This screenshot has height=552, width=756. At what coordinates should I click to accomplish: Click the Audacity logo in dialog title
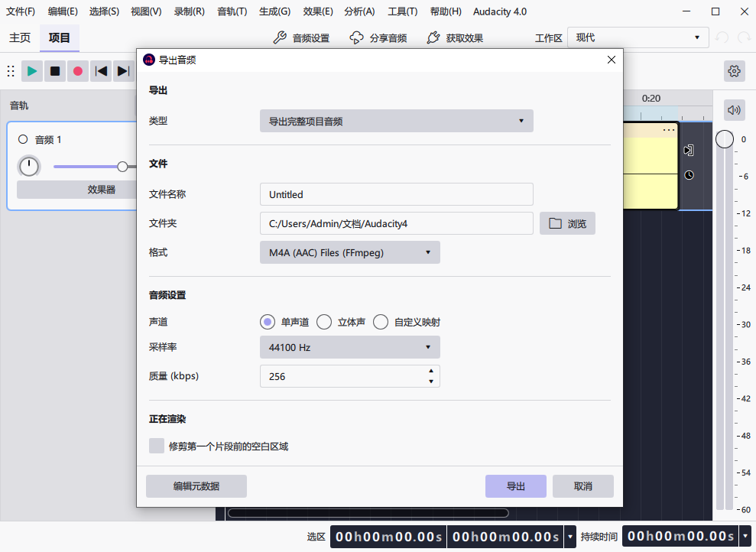tap(149, 60)
